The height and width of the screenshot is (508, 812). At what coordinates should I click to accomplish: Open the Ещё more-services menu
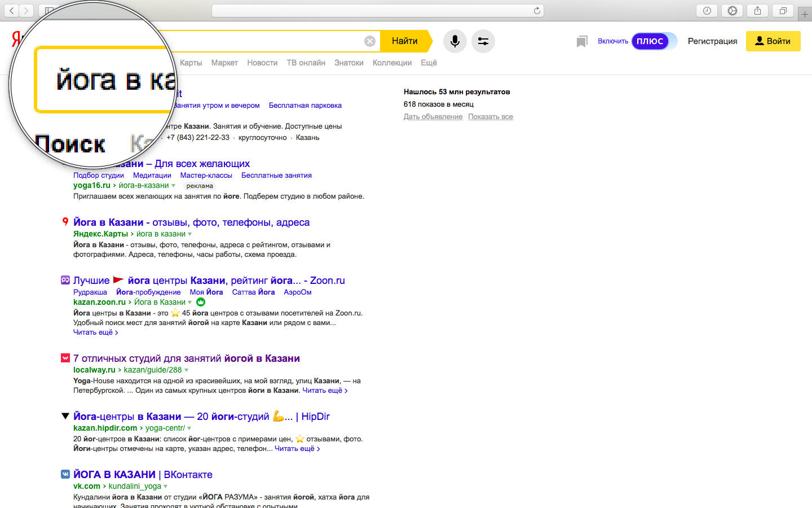[x=429, y=63]
